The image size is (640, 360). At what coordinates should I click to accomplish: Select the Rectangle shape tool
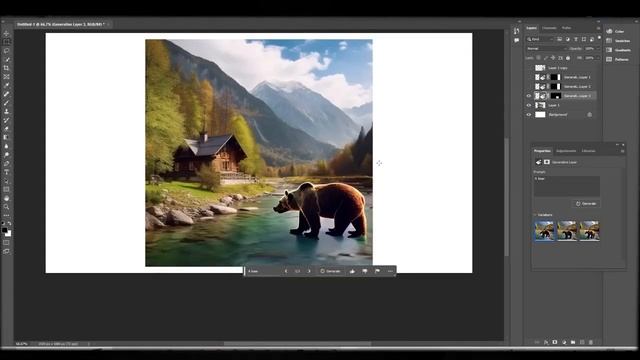tap(6, 189)
